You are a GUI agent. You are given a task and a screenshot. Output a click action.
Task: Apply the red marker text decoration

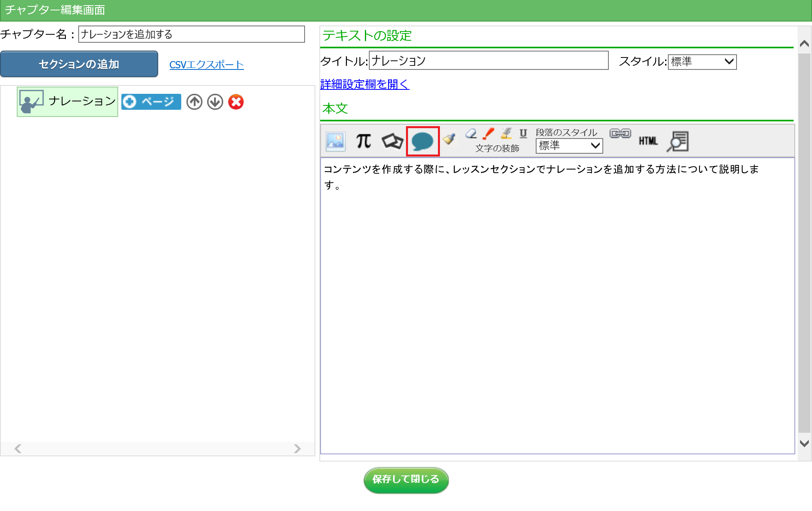tap(488, 134)
